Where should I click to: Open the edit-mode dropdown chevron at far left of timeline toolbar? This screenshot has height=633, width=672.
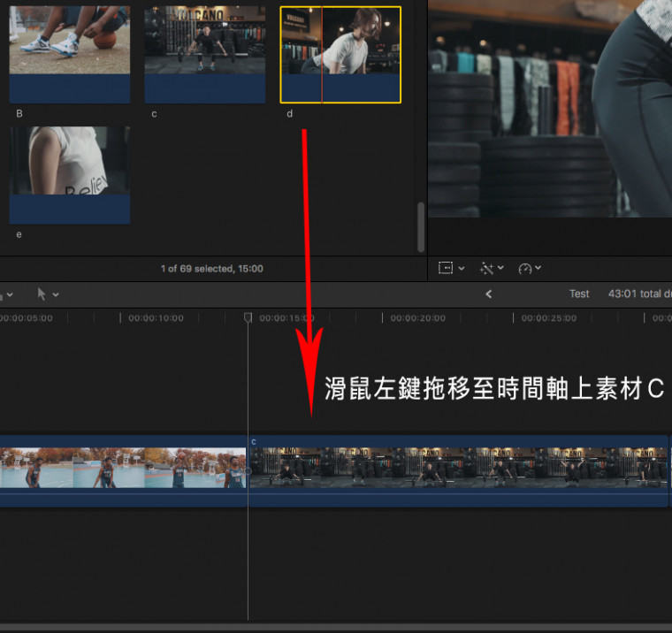coord(10,294)
